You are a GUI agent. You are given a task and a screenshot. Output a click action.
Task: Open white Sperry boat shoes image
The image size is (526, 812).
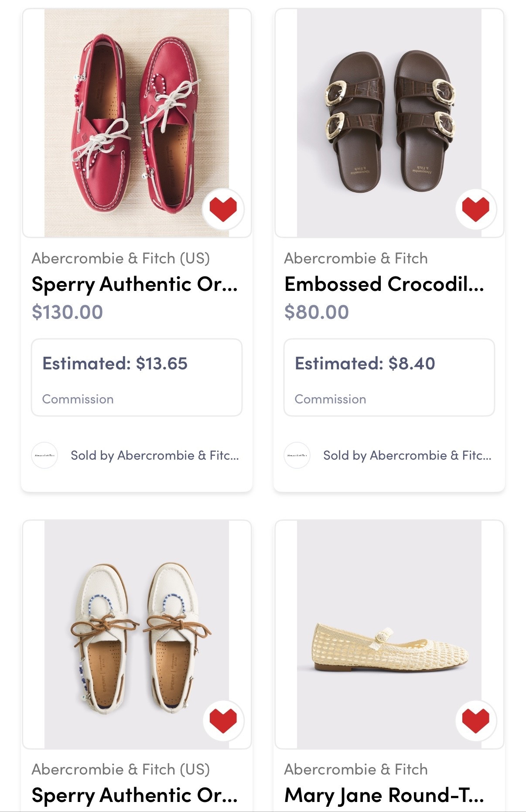click(x=136, y=634)
